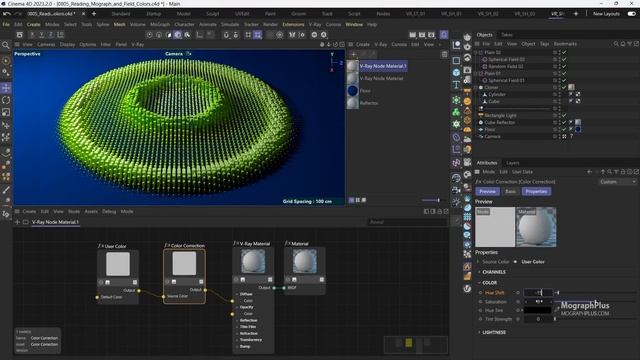Click the Spherical Field 02 object icon

pos(484,60)
